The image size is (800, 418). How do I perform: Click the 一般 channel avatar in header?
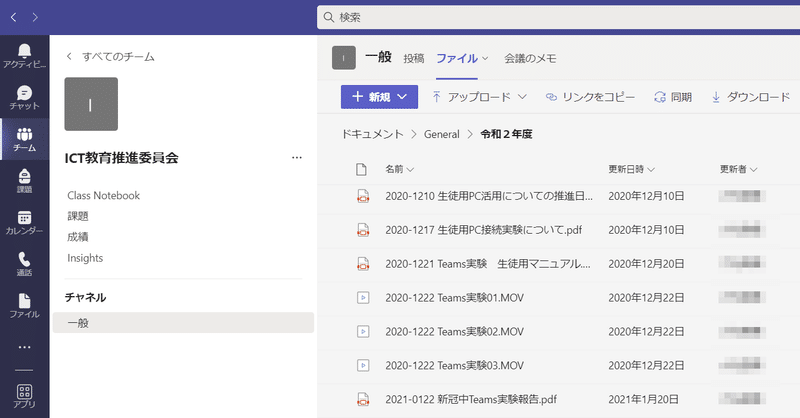coord(343,58)
